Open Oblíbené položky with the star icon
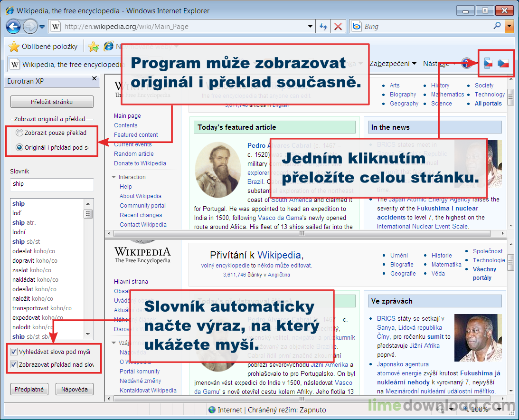 (13, 47)
